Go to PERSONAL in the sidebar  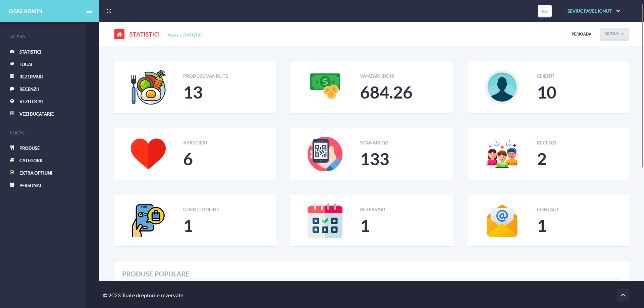(x=31, y=185)
